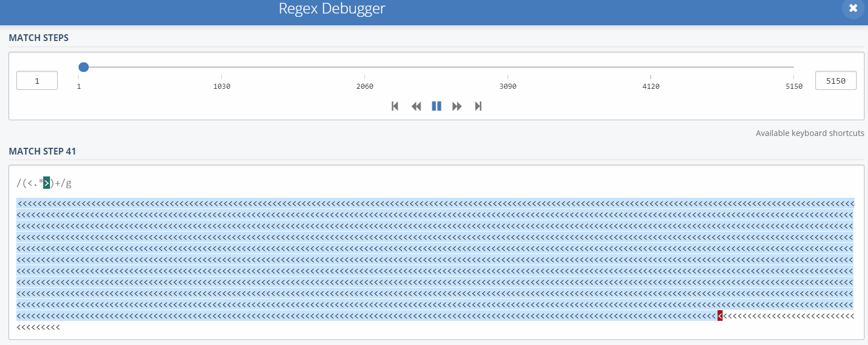868x345 pixels.
Task: Select the 1030 mark on the slider
Action: (222, 87)
